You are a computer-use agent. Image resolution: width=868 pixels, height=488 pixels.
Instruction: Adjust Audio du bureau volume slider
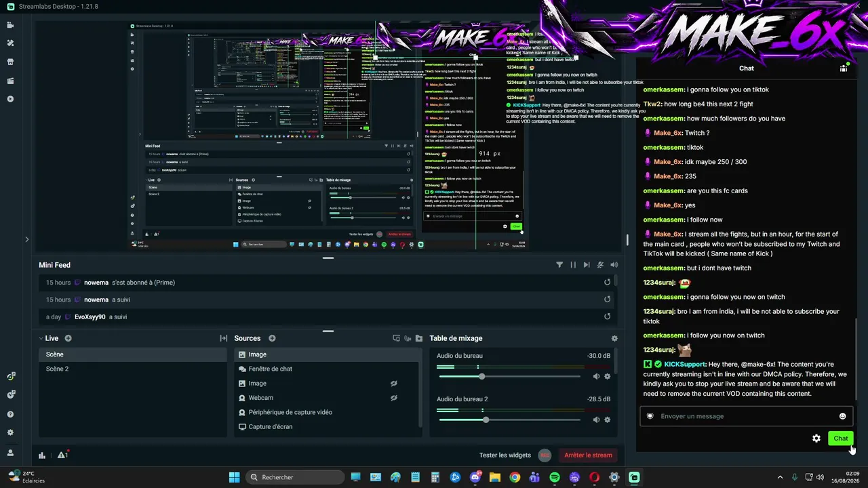pyautogui.click(x=509, y=376)
